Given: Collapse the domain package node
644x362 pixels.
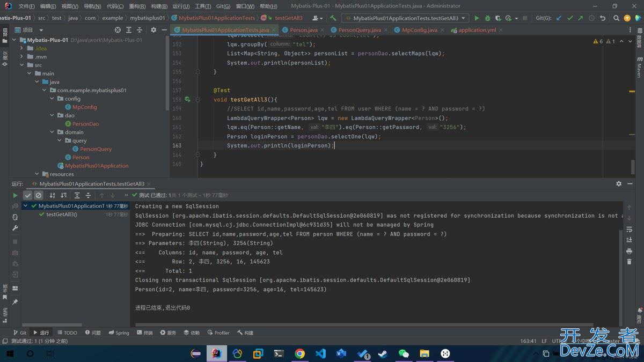Looking at the screenshot, I should tap(52, 132).
